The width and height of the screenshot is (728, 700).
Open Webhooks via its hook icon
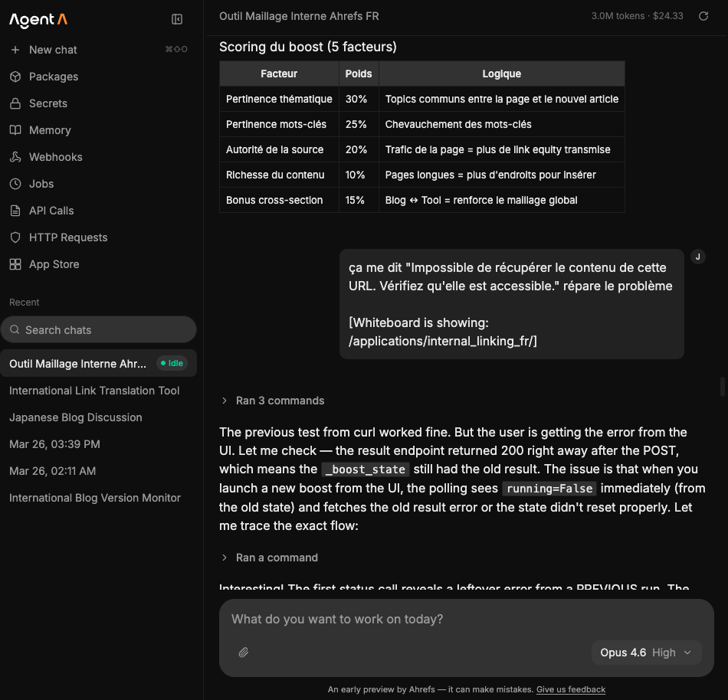pyautogui.click(x=15, y=157)
